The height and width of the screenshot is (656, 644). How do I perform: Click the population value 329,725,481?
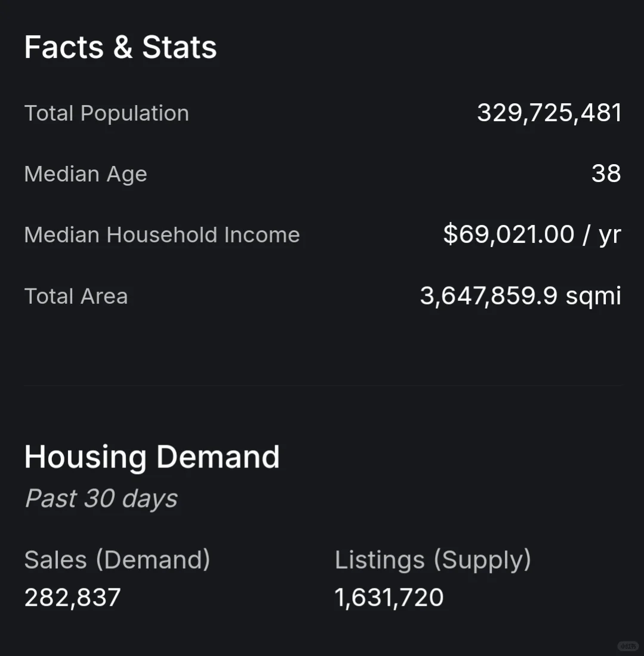(549, 113)
